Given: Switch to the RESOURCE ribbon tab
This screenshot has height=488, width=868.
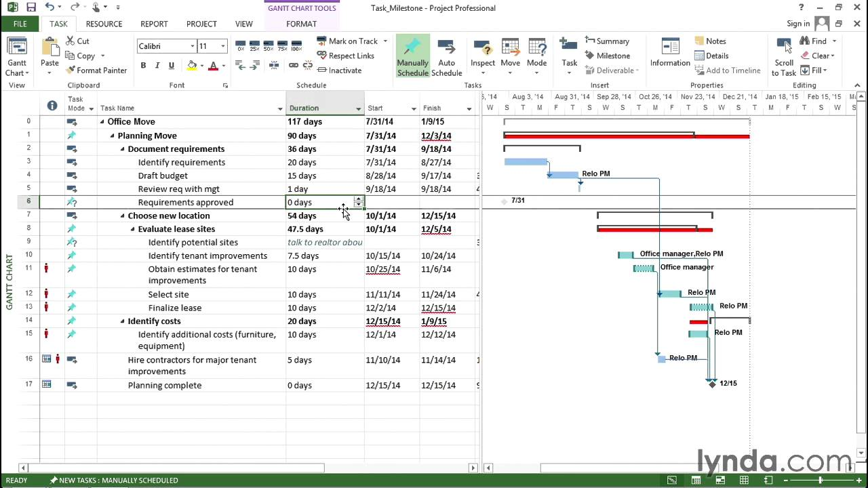Looking at the screenshot, I should [104, 24].
